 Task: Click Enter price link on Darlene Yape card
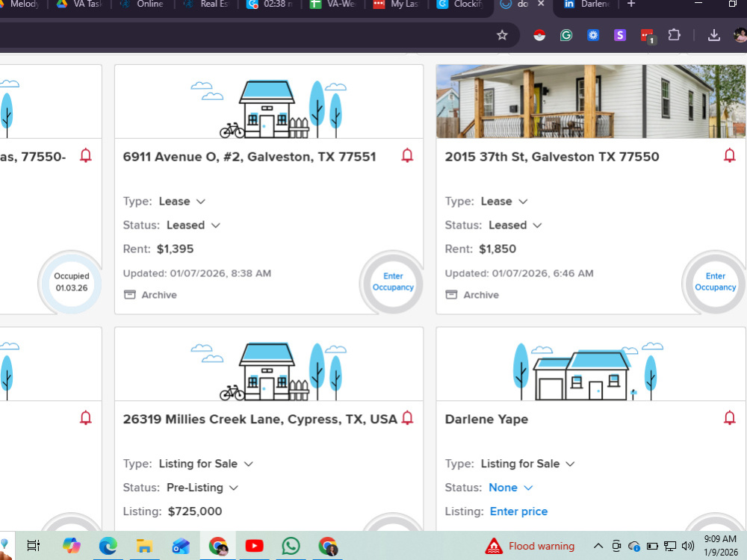coord(518,511)
